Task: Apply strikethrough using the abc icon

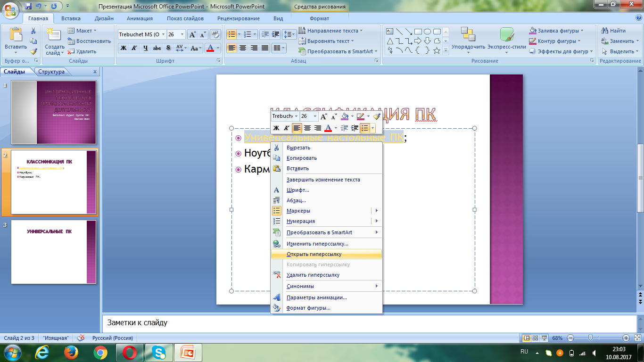Action: [x=157, y=48]
